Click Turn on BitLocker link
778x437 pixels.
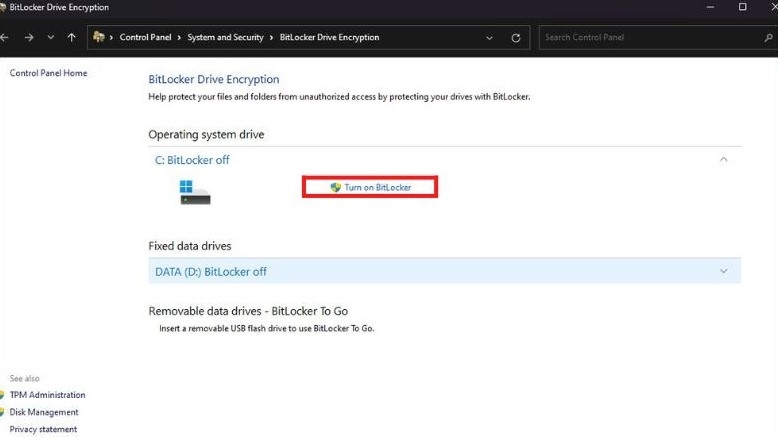[378, 187]
